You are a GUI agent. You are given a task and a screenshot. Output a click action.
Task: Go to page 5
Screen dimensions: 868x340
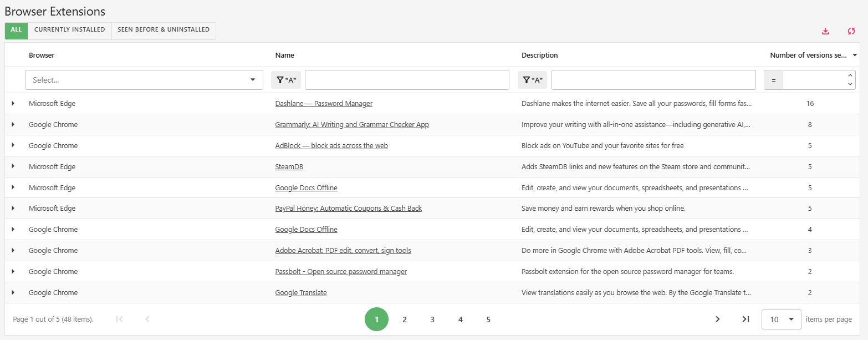click(x=488, y=319)
